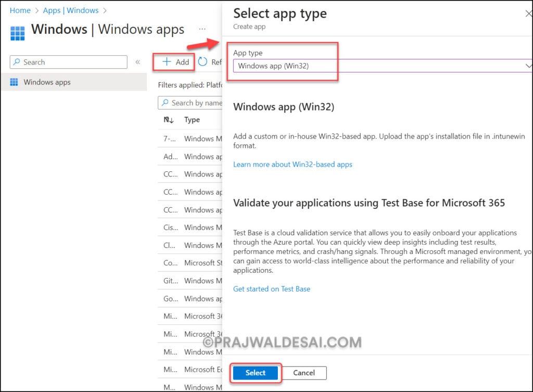Image resolution: width=533 pixels, height=392 pixels.
Task: Click the Home breadcrumb link
Action: (20, 10)
